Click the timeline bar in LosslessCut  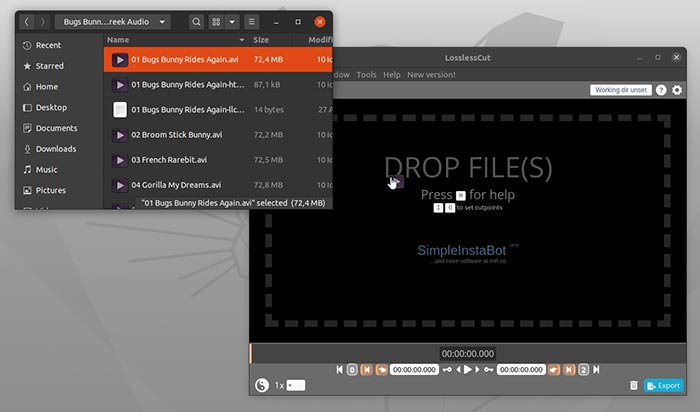tap(468, 353)
